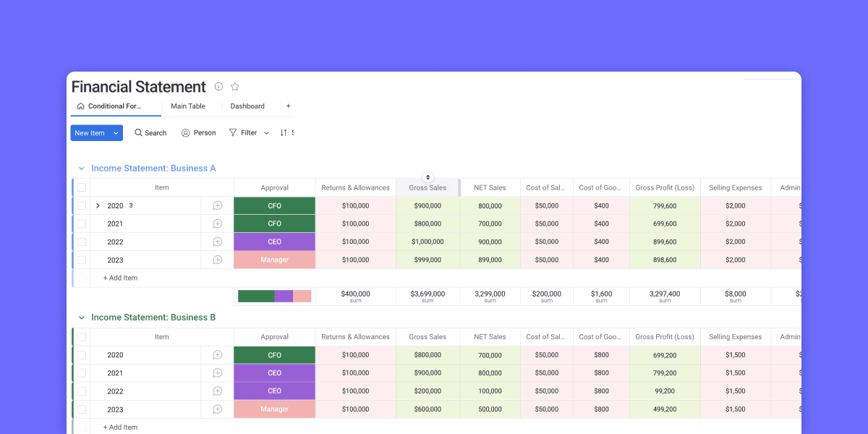The width and height of the screenshot is (868, 434).
Task: Click the Gross Sales column header in Business A
Action: point(427,187)
